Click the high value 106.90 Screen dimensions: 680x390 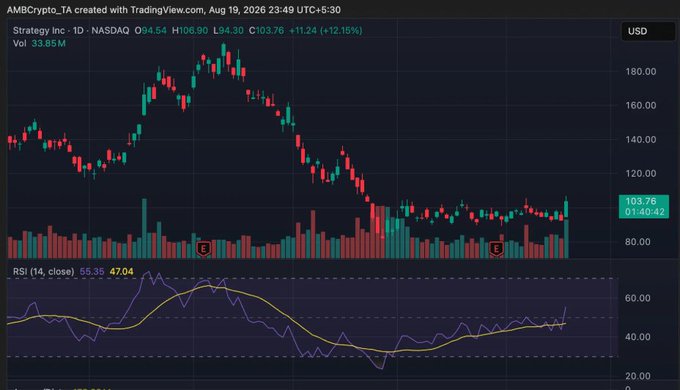coord(193,30)
